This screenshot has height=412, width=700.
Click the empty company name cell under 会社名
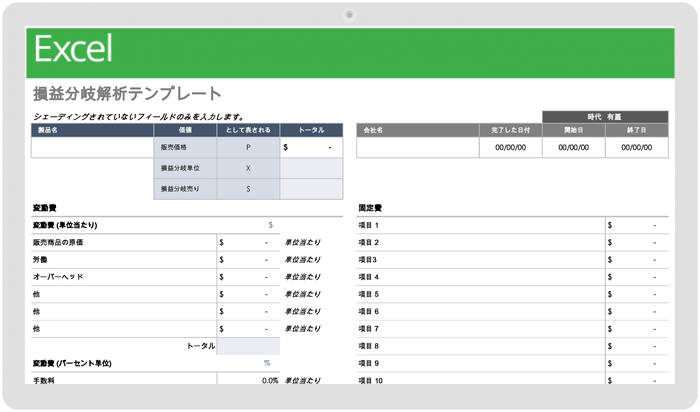(418, 147)
